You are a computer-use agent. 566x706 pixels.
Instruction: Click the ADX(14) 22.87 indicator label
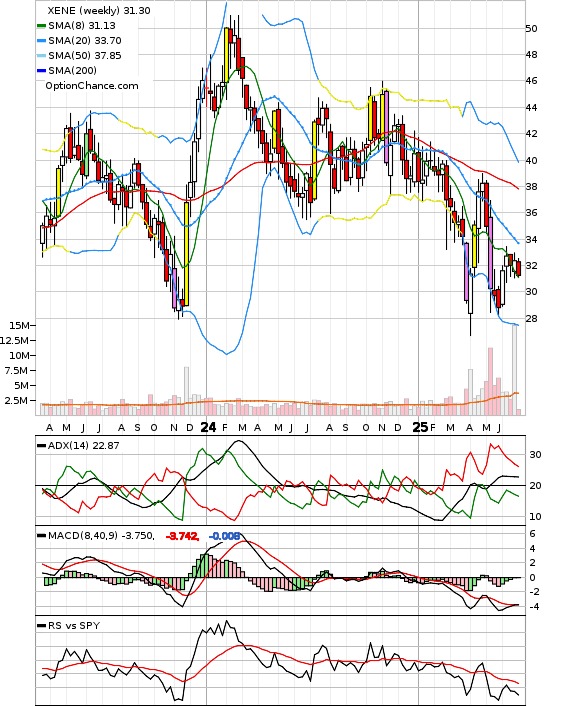(x=83, y=445)
